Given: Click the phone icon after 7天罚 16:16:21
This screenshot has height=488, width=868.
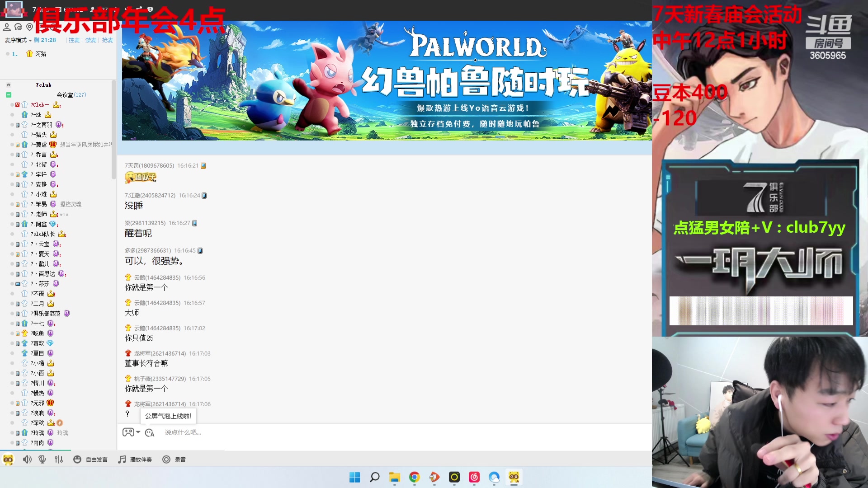Looking at the screenshot, I should pos(203,166).
